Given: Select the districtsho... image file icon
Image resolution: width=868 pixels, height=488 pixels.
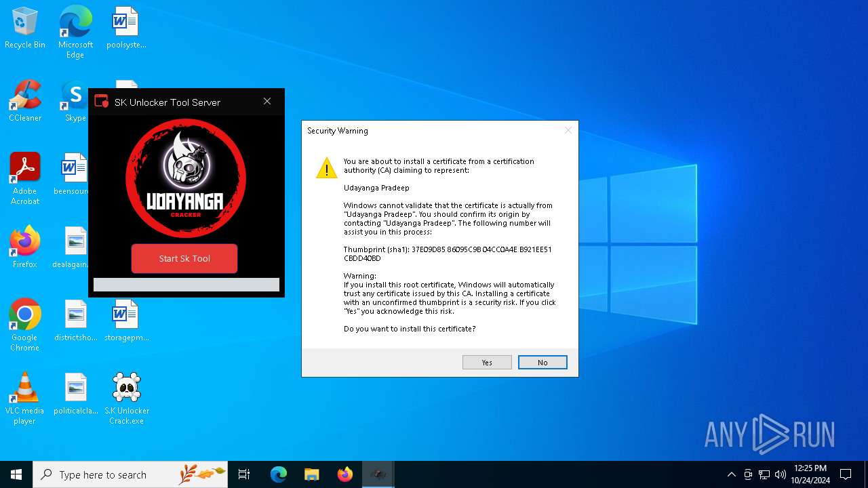Looking at the screenshot, I should pyautogui.click(x=75, y=321).
